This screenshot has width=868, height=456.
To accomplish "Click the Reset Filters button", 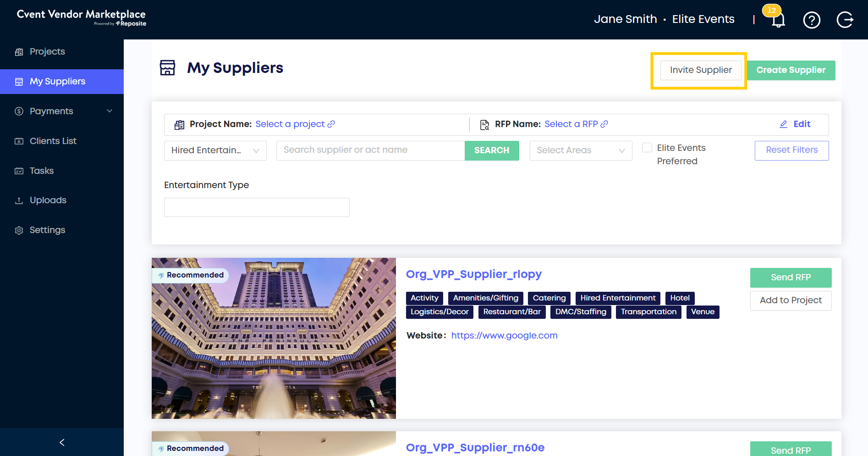I will click(x=791, y=150).
